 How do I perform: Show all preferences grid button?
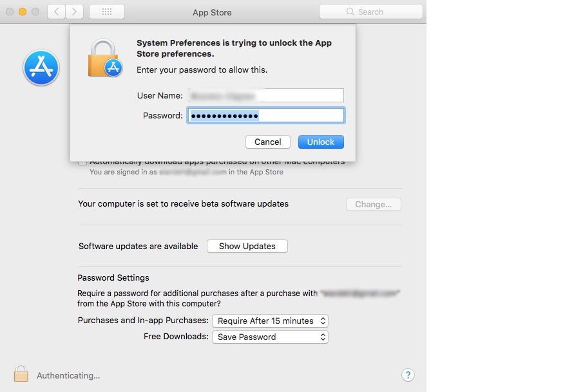tap(107, 12)
